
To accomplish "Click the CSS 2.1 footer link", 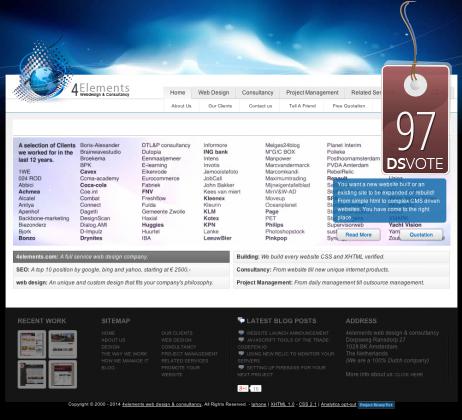I will (x=308, y=404).
